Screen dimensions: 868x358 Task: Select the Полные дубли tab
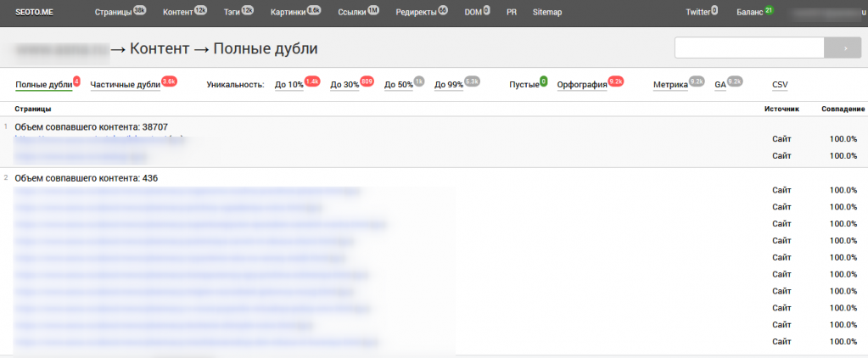click(43, 85)
